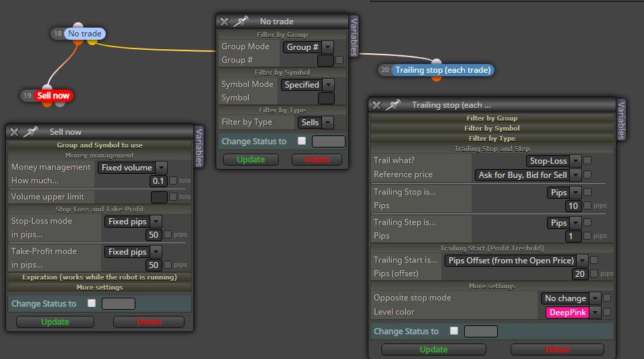Open Trailing Stop is Pips dropdown
Screen dimensions: 644x359
[x=564, y=193]
